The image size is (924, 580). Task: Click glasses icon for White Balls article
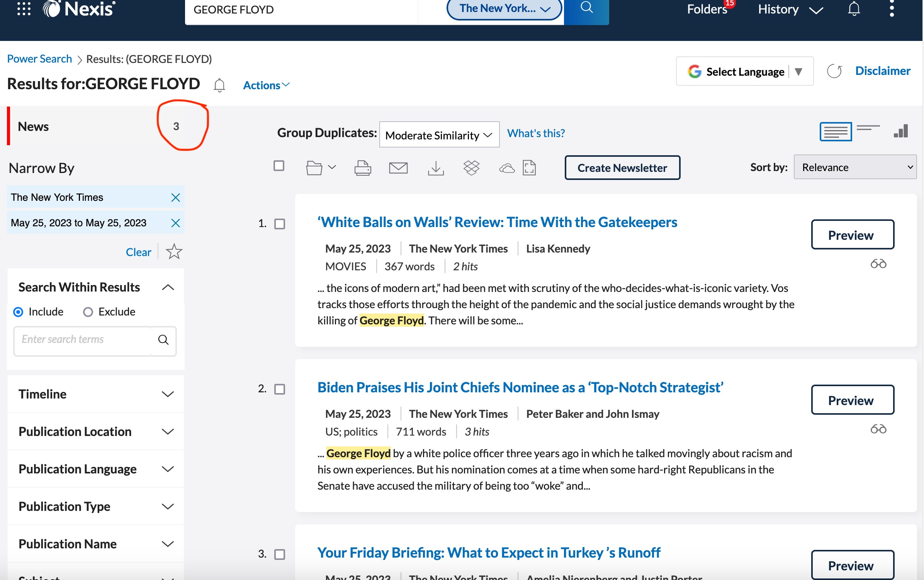click(x=878, y=264)
